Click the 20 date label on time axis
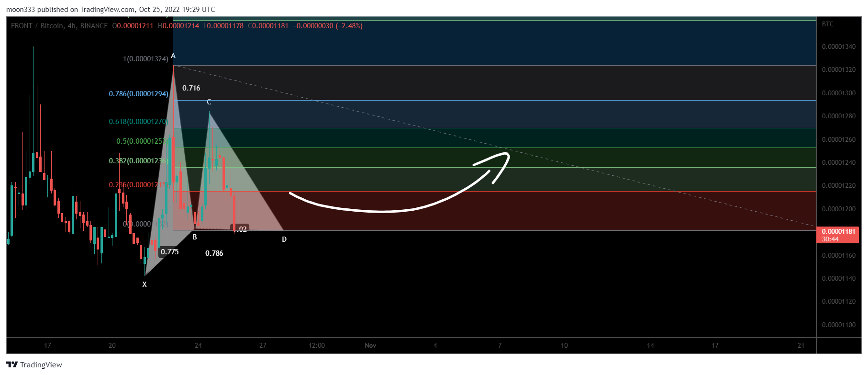 pyautogui.click(x=112, y=345)
